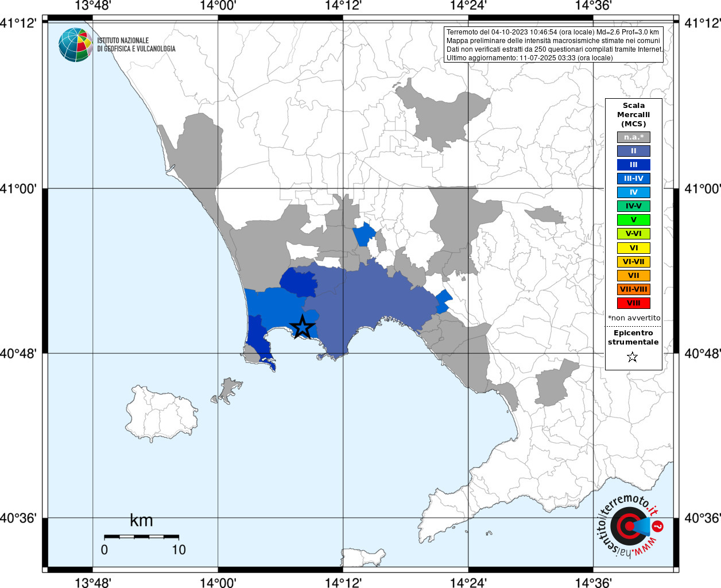
Task: Select the V green legend swatch
Action: point(634,220)
